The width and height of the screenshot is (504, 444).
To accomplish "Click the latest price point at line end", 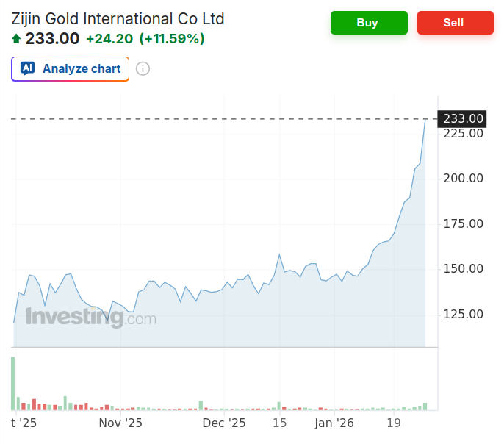I will point(425,119).
